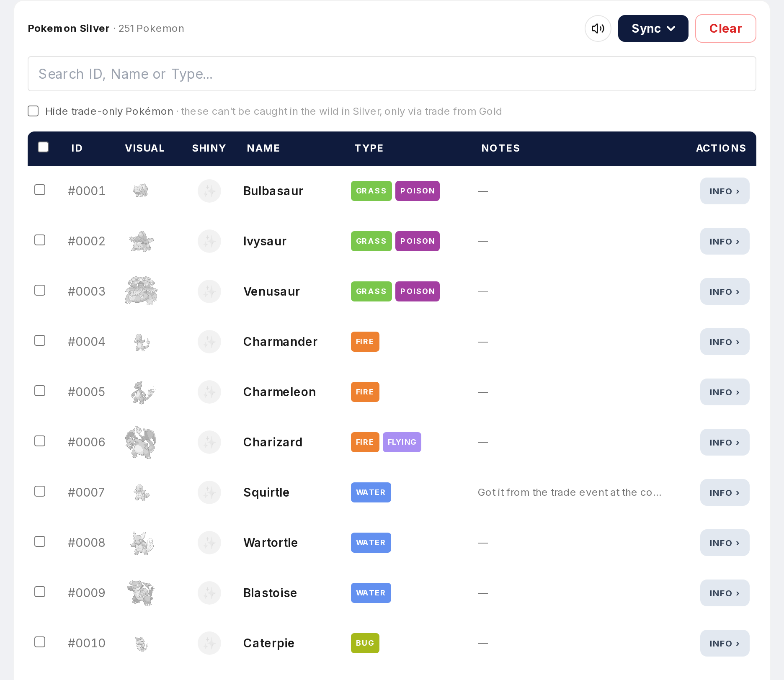Viewport: 784px width, 680px height.
Task: Click the Bulbasaur sprite image
Action: 141,191
